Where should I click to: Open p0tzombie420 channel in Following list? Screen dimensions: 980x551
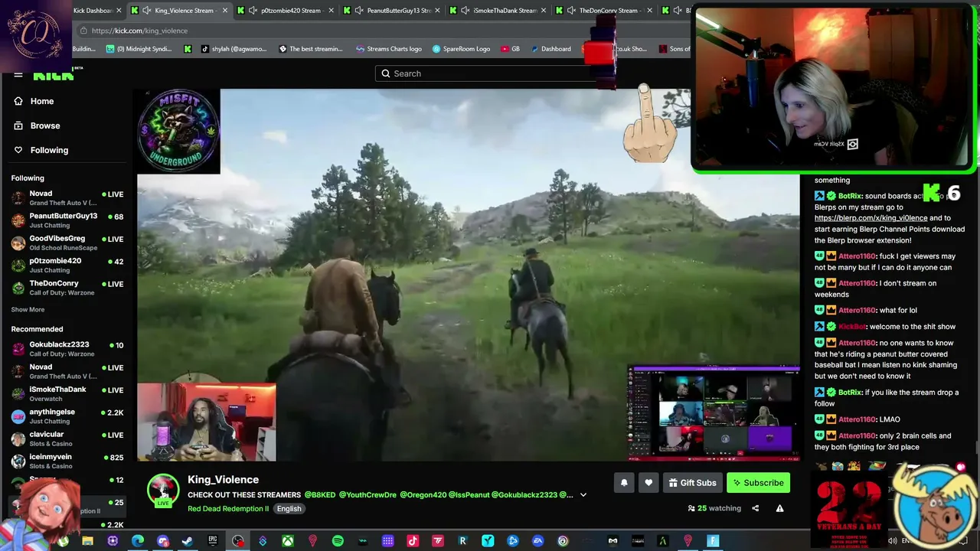tap(67, 266)
